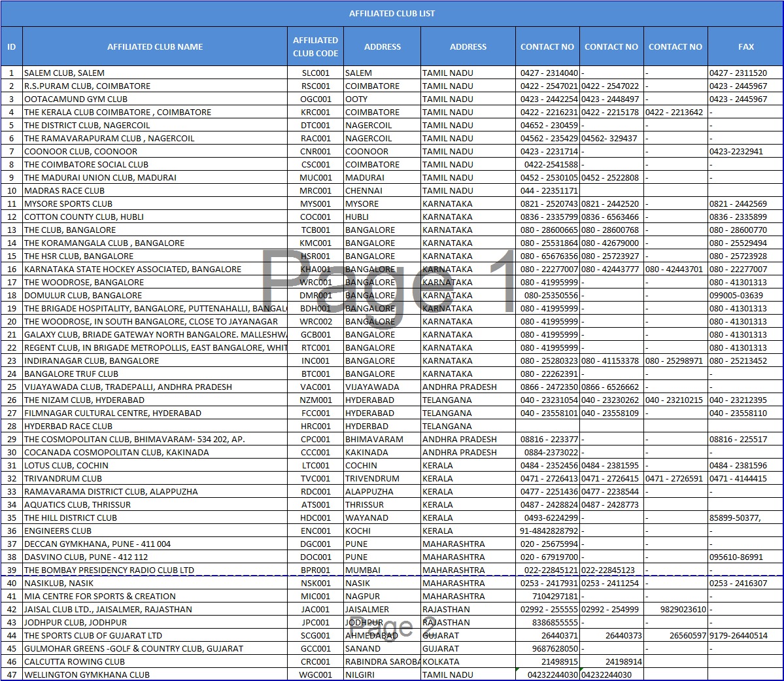This screenshot has width=784, height=681.
Task: Click the AFFILIATED CLUB LIST title cell
Action: (x=392, y=13)
